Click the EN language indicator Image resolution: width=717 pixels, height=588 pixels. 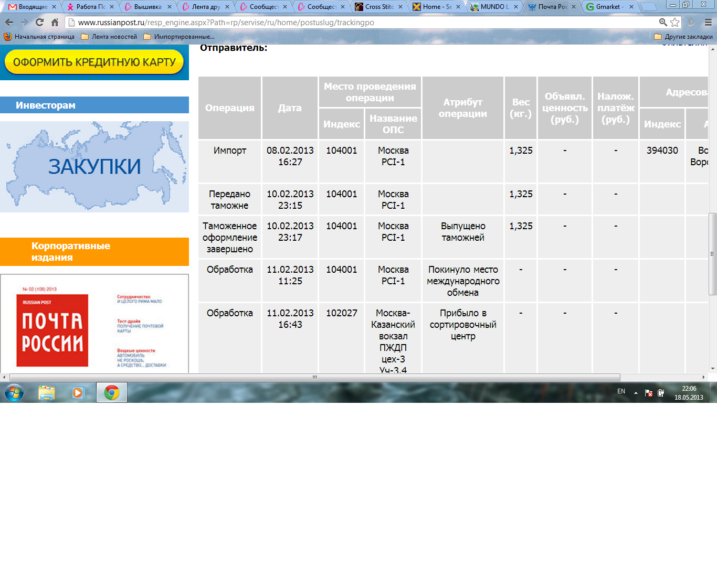click(x=621, y=391)
